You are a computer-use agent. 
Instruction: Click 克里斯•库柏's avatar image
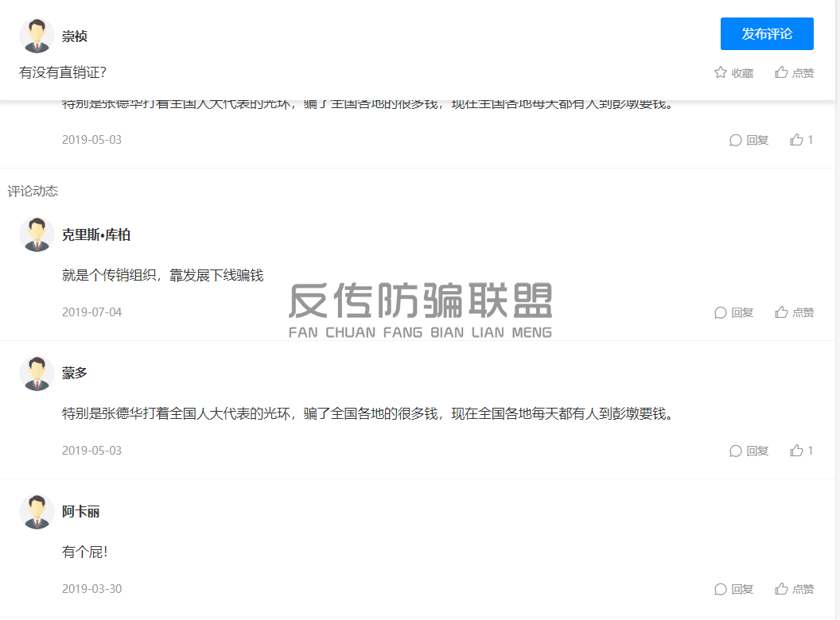click(x=37, y=234)
